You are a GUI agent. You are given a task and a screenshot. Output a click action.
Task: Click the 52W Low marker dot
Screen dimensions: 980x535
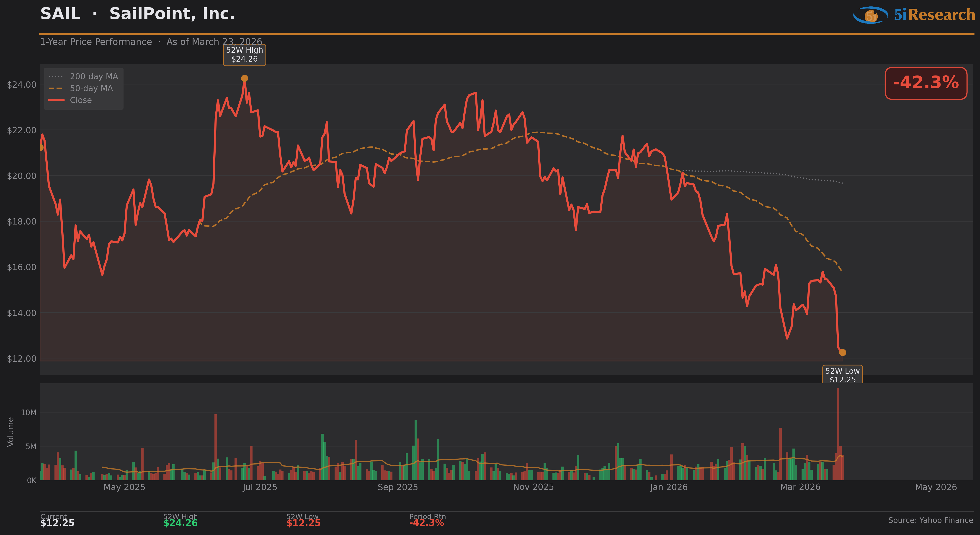[x=842, y=353]
